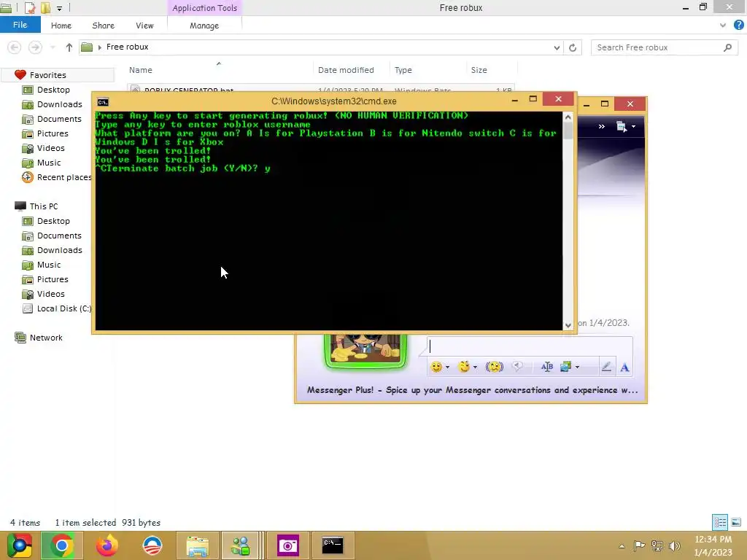Image resolution: width=747 pixels, height=560 pixels.
Task: Click the New folder quick access icon
Action: (x=45, y=7)
